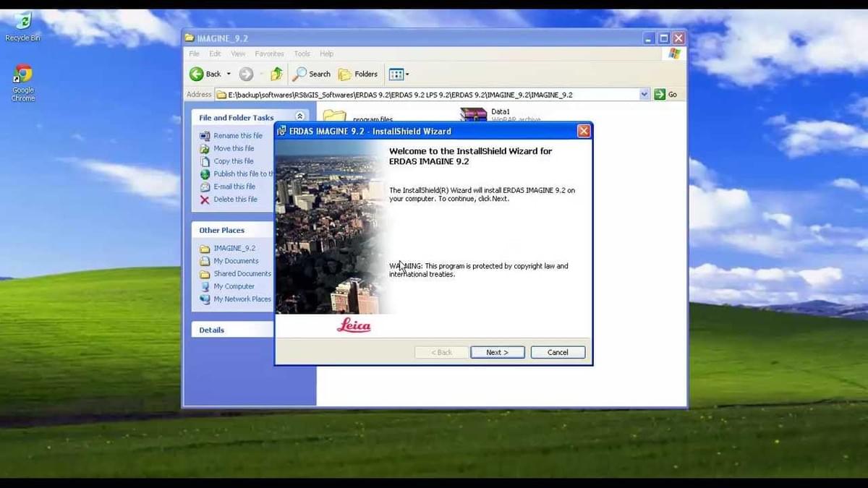Click the Forward navigation arrow
868x488 pixels.
(246, 74)
